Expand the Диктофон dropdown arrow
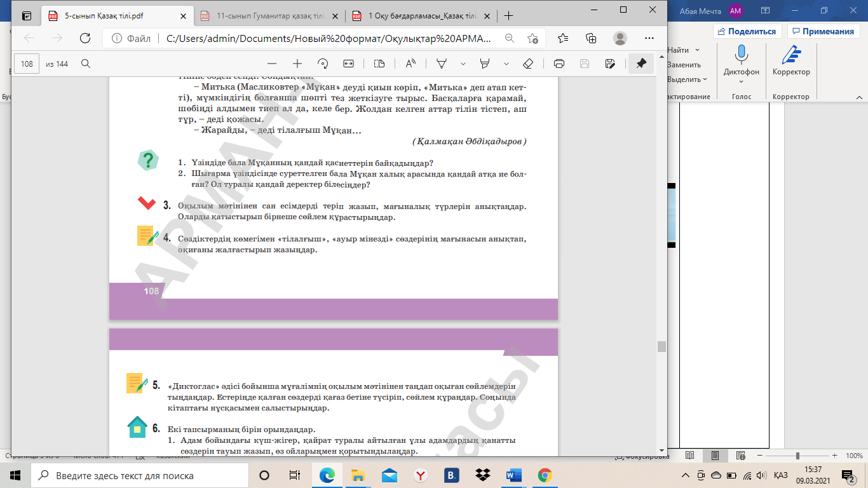 click(x=742, y=82)
